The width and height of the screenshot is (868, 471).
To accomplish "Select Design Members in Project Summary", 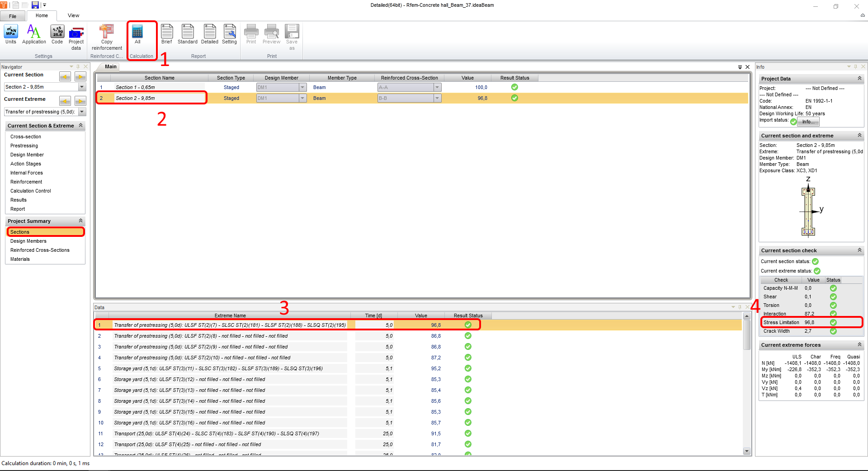I will [x=28, y=241].
